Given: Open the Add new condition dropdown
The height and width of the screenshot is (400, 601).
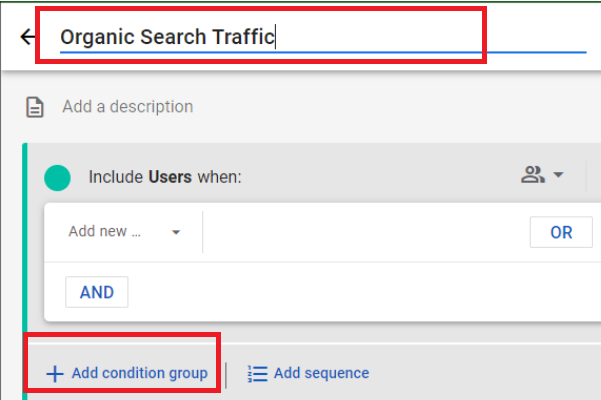Looking at the screenshot, I should 124,232.
